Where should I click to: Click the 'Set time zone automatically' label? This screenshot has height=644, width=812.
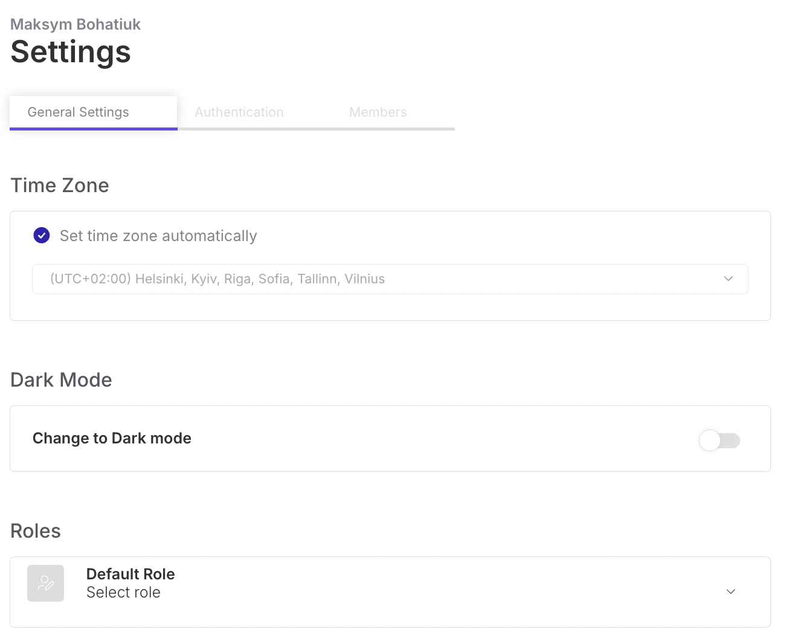click(158, 236)
